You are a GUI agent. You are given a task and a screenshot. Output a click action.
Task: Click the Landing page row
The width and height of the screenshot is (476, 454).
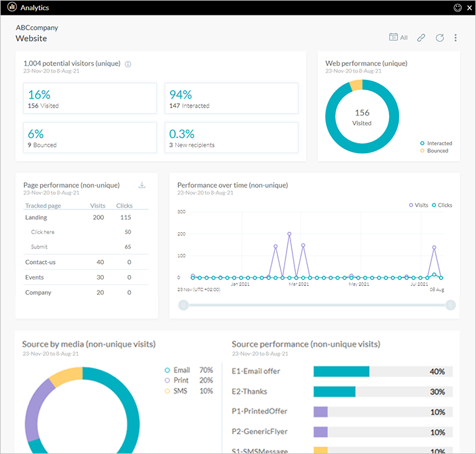click(x=86, y=217)
